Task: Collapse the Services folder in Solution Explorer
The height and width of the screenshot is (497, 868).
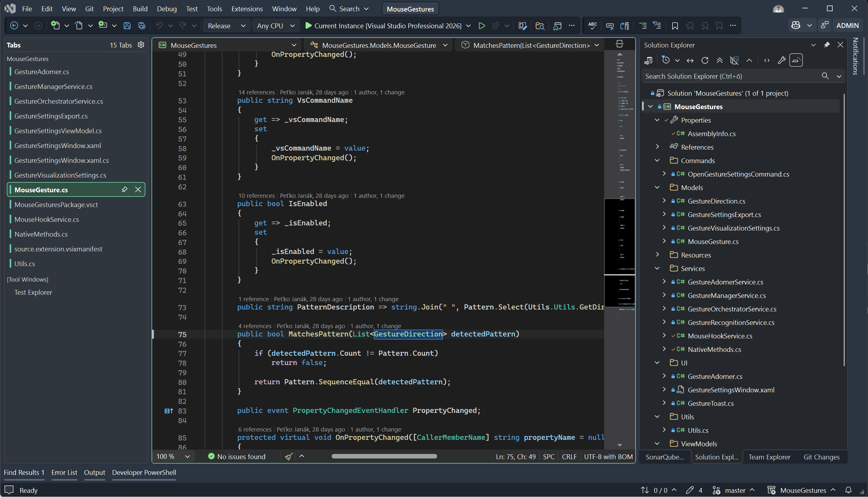Action: 657,268
